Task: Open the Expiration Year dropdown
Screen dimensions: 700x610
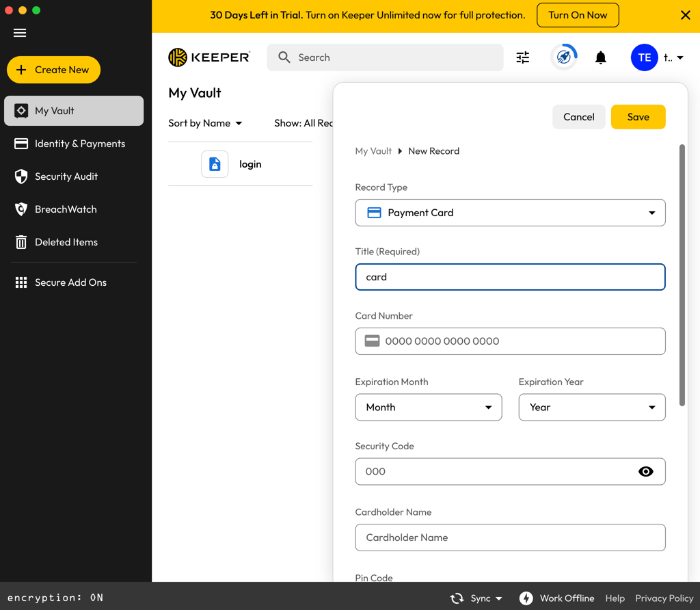Action: click(x=592, y=407)
